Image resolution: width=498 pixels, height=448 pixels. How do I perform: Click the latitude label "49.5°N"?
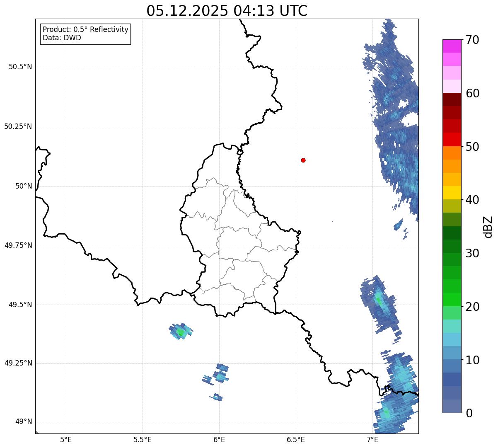(20, 305)
